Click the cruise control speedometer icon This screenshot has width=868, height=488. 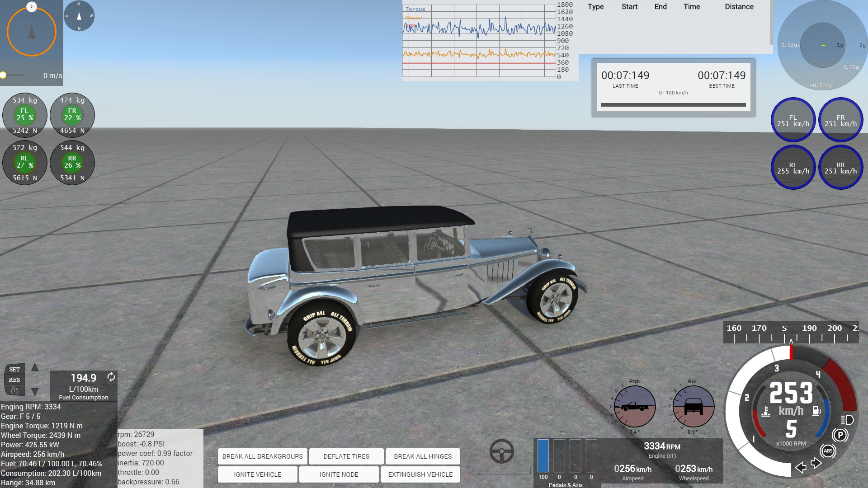(14, 390)
